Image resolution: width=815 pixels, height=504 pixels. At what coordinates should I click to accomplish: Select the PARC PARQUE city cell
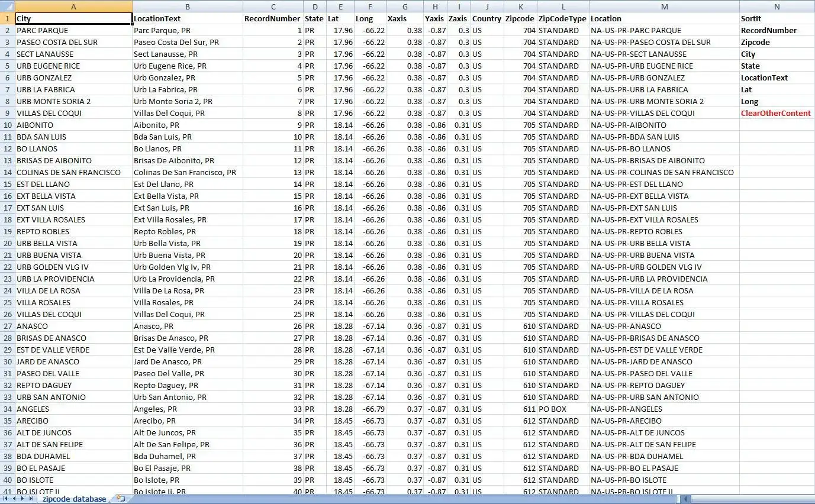[73, 31]
